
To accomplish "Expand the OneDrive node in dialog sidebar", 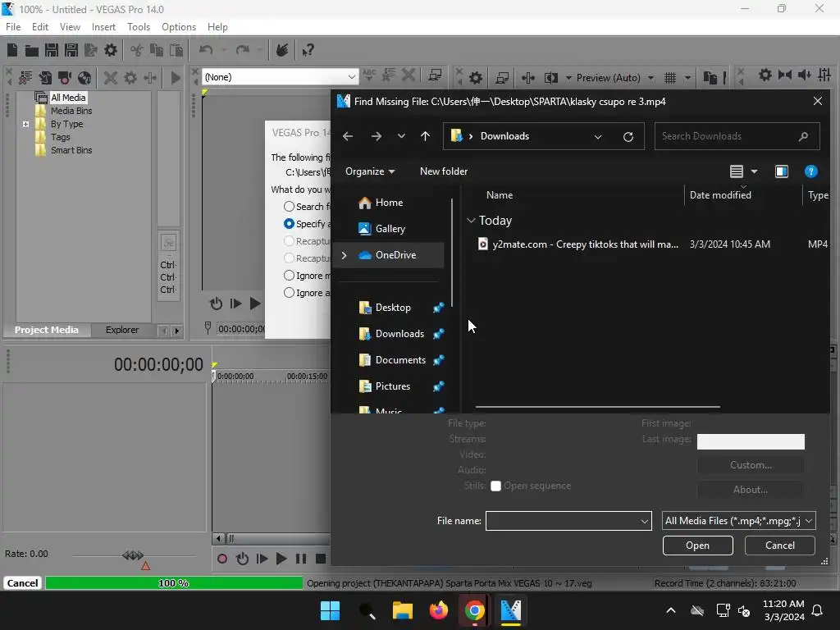I will tap(344, 255).
